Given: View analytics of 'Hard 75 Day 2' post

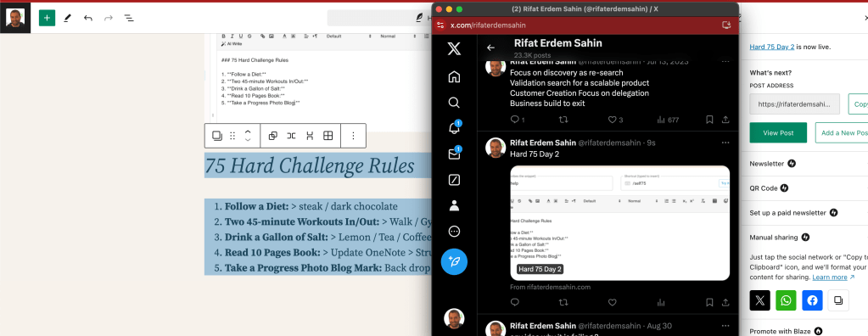Looking at the screenshot, I should click(x=660, y=302).
